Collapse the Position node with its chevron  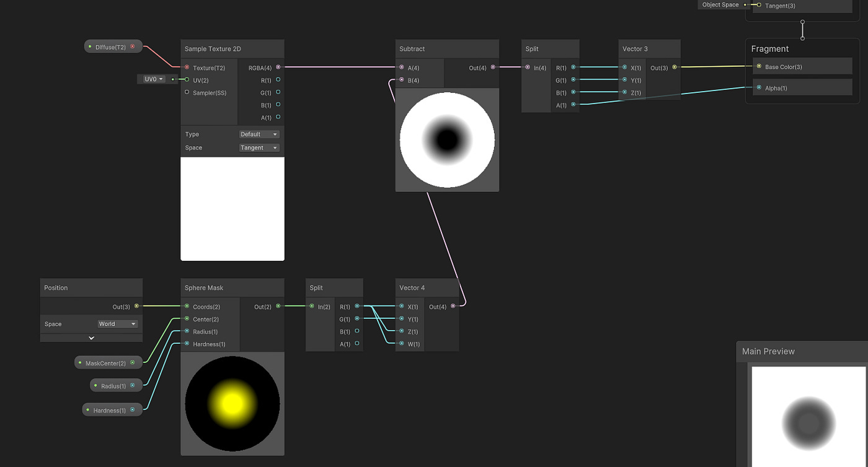coord(91,337)
